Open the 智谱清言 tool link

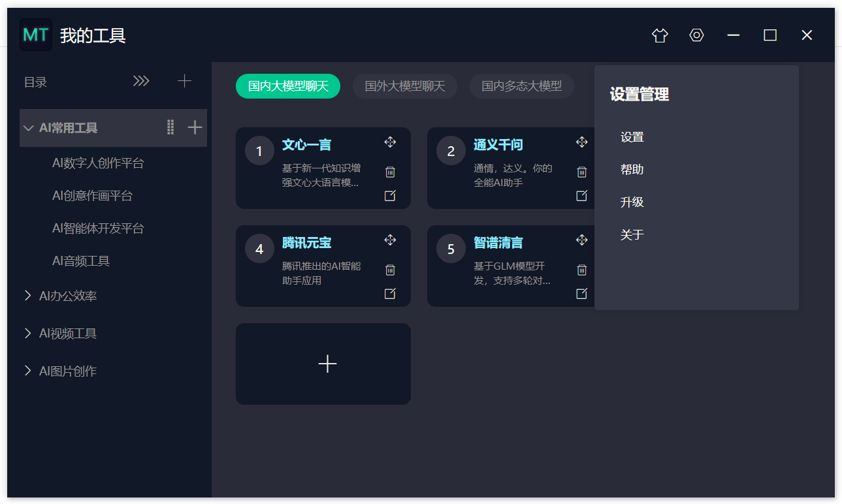point(498,243)
